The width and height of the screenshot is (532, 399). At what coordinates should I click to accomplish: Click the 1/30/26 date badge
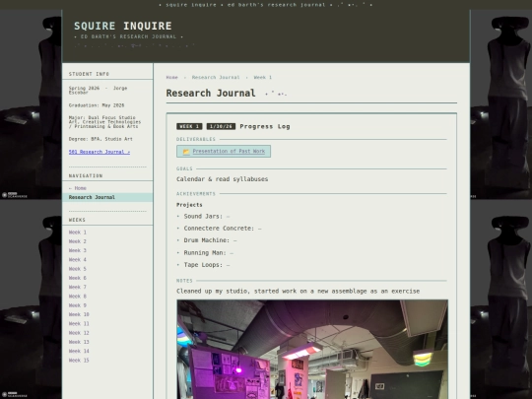click(x=221, y=126)
